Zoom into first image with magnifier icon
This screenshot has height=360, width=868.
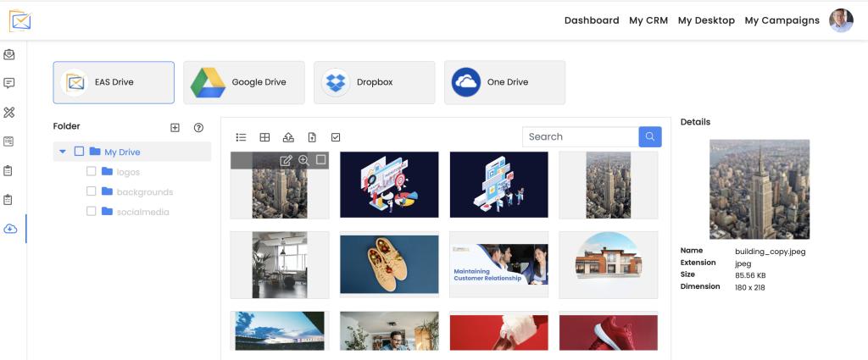tap(303, 160)
